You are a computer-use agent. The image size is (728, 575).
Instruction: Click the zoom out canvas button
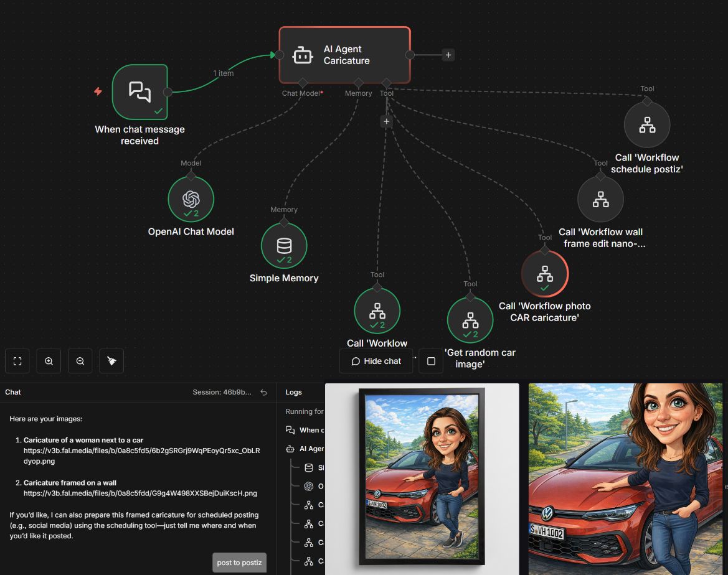coord(80,361)
